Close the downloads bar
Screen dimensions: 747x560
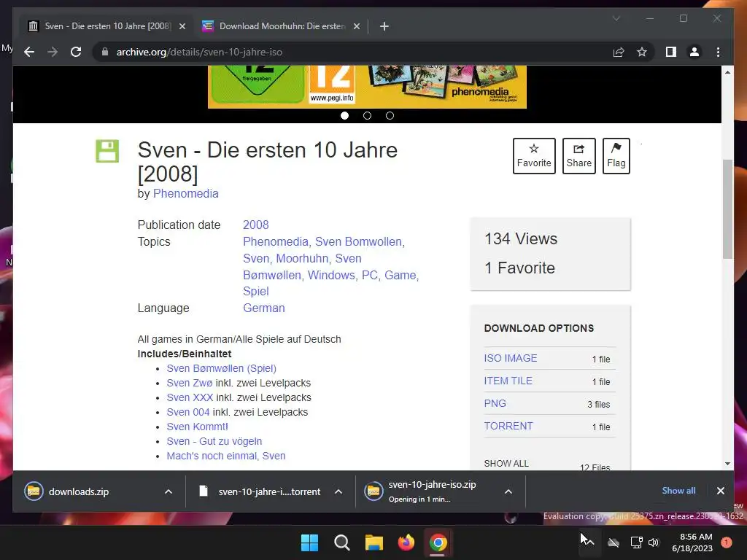click(720, 491)
